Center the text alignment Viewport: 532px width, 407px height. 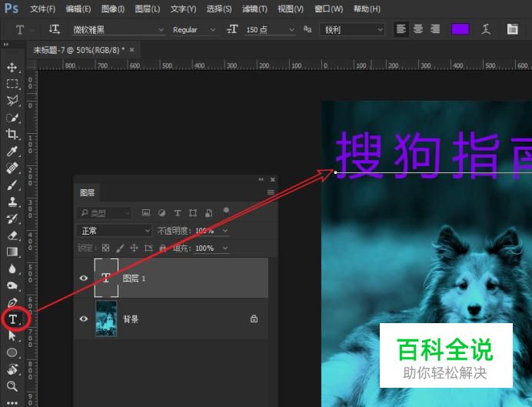coord(418,29)
